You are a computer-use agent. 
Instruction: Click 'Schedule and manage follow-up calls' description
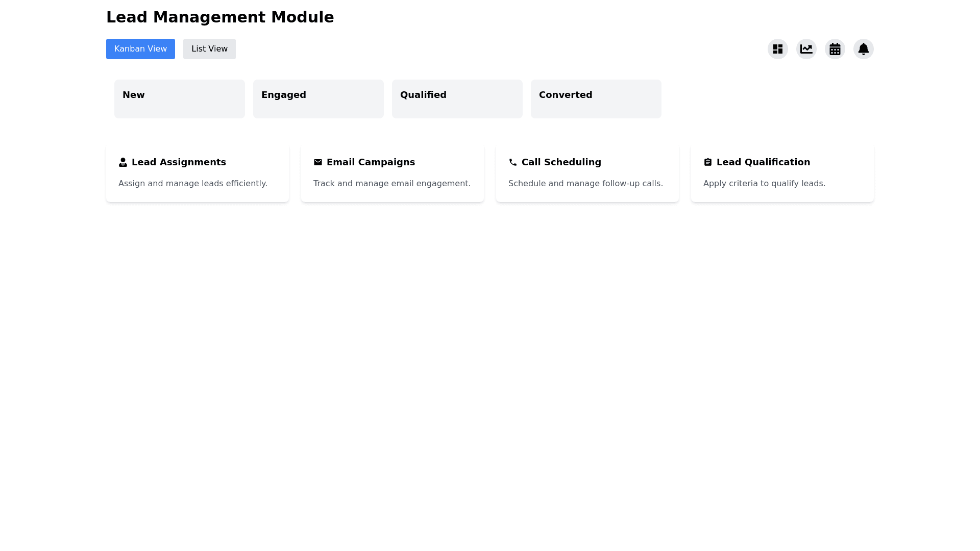585,184
